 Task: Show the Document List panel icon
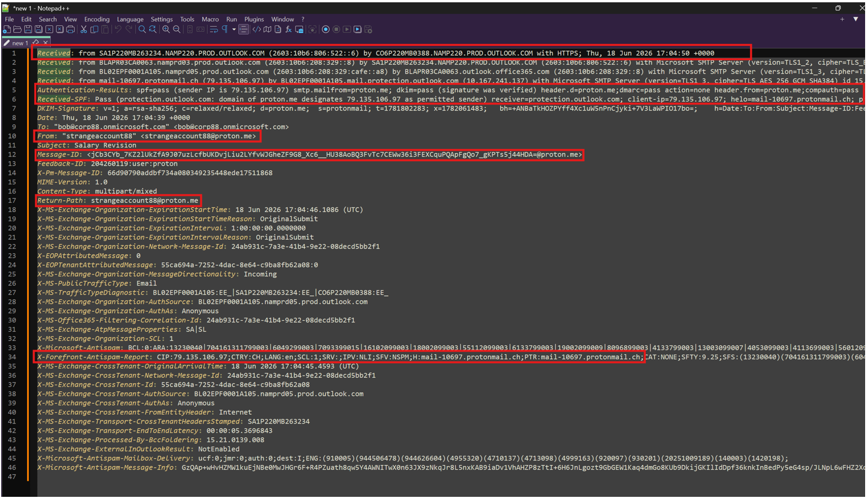tap(278, 29)
